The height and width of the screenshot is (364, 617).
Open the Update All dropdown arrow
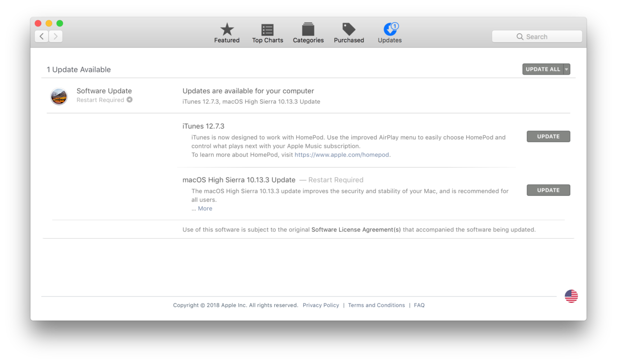coord(566,69)
